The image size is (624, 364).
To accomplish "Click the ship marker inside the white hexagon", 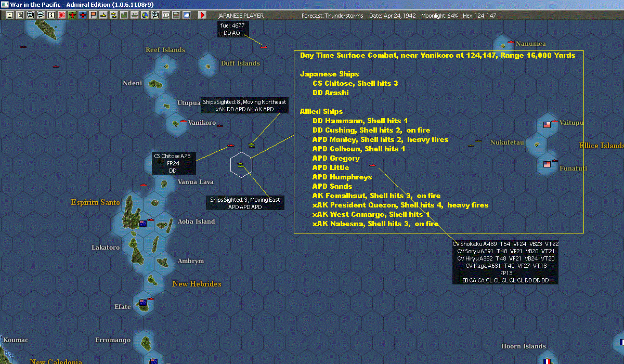I will [x=241, y=165].
